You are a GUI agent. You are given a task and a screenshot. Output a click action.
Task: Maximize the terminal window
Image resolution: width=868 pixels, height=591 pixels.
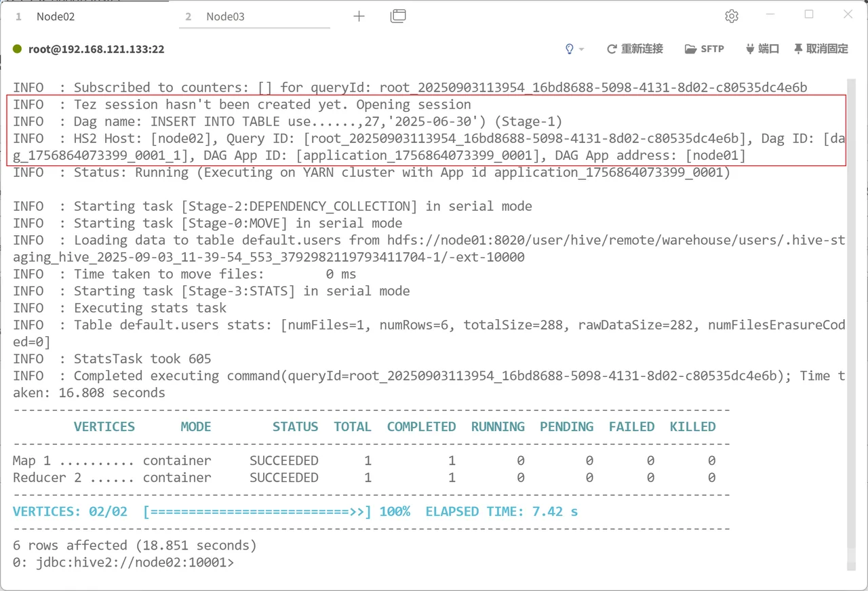point(809,14)
